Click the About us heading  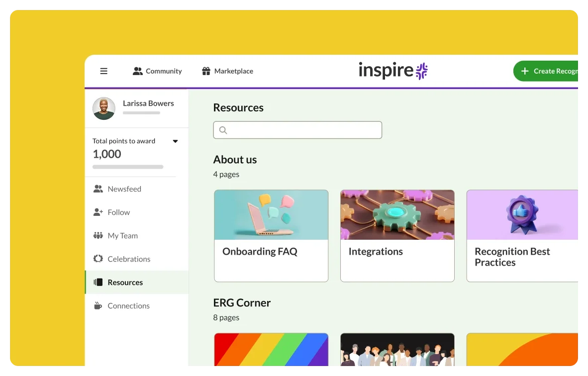point(235,160)
